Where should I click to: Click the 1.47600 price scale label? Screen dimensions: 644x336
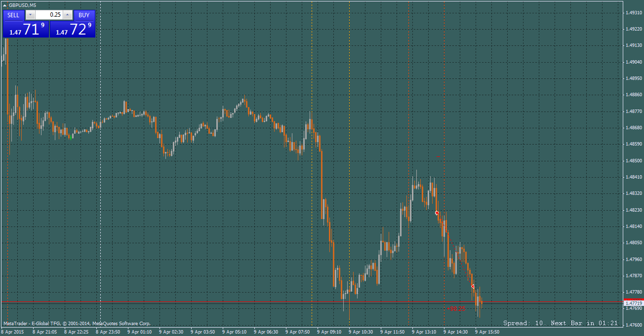(x=634, y=325)
